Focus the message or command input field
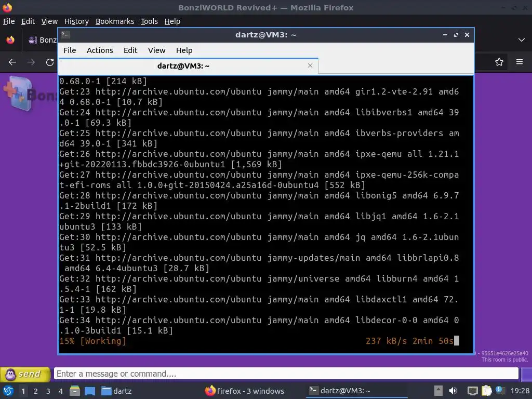 tap(286, 374)
